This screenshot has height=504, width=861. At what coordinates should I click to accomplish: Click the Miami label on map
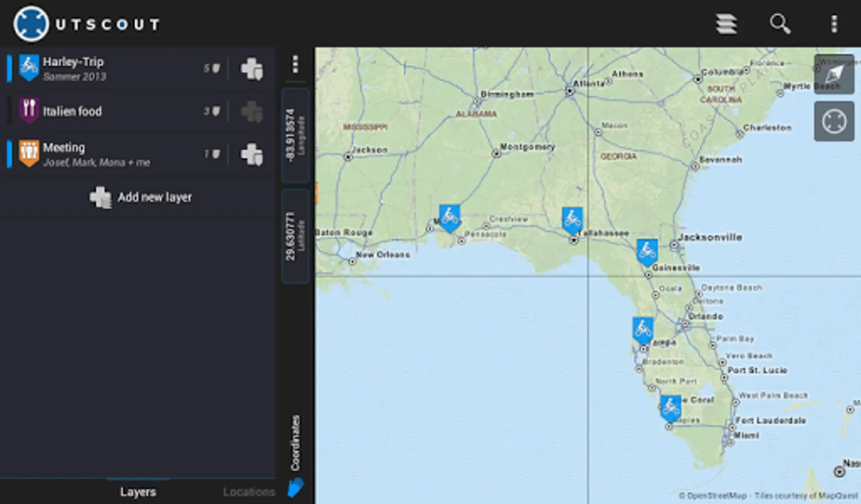(x=747, y=435)
